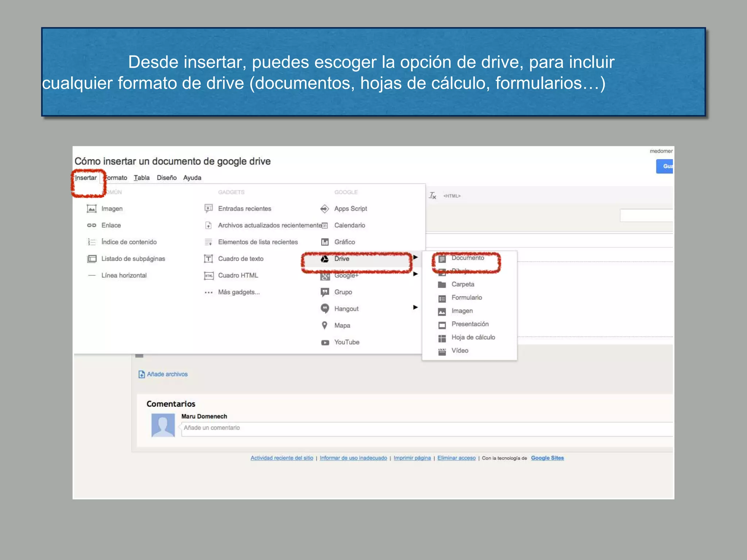Expand the Drive submenu arrow
Viewport: 747px width, 560px height.
(x=415, y=257)
